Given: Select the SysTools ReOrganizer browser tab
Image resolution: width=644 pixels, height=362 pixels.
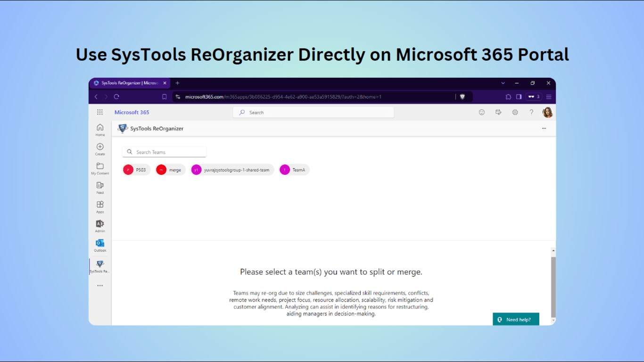Looking at the screenshot, I should pos(130,83).
